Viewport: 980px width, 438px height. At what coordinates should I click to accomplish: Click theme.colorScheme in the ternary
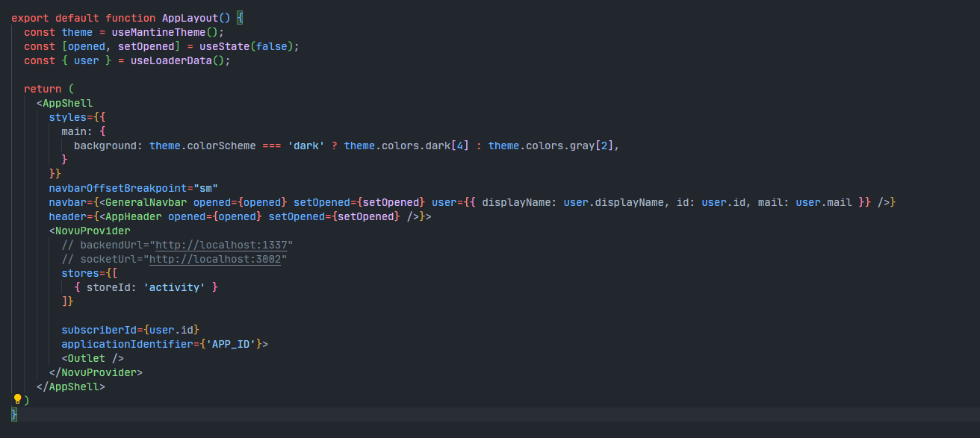pos(202,146)
